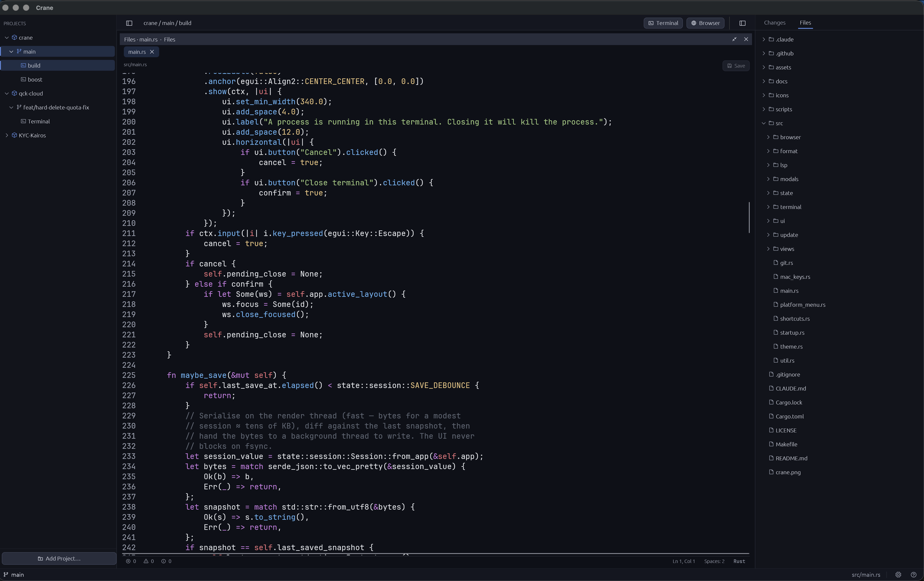Collapse the Files pane using shrink icon
The width and height of the screenshot is (924, 581).
[x=734, y=39]
